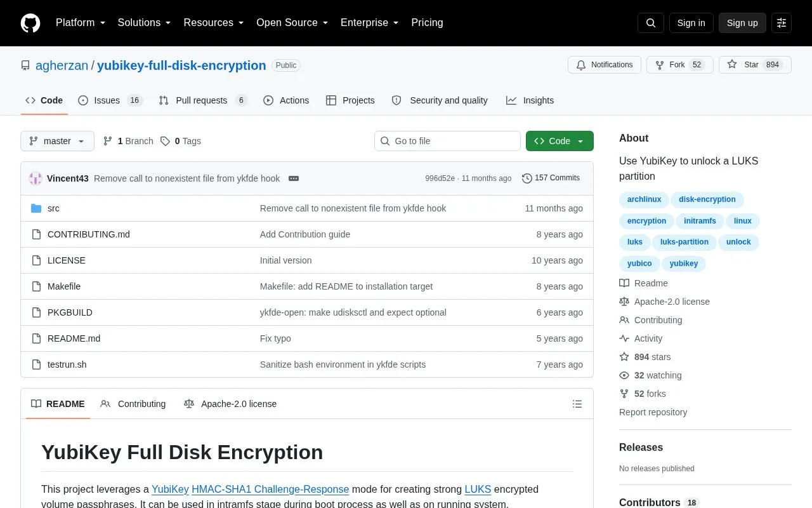Open the Pricing page

(x=427, y=23)
